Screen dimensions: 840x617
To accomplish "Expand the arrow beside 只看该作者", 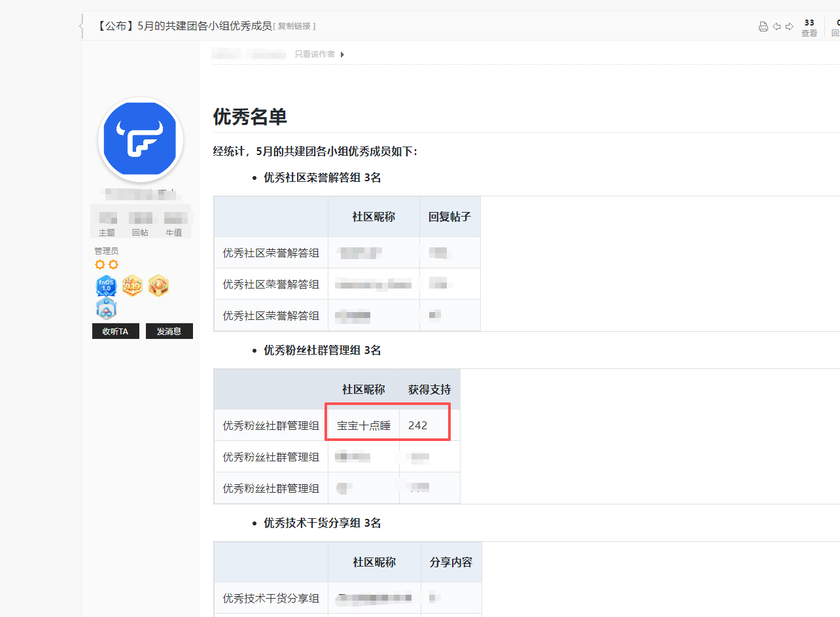I will pos(342,54).
